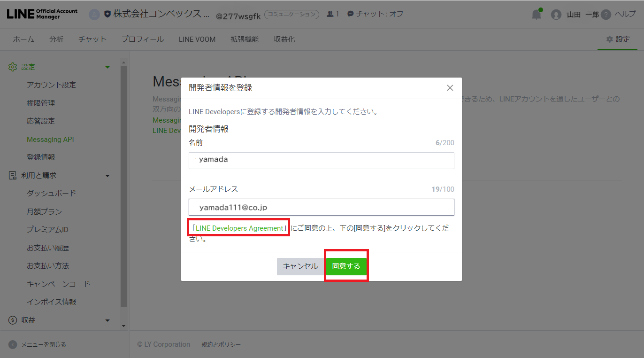
Task: Click the account ID @277wsgfk
Action: [x=238, y=16]
